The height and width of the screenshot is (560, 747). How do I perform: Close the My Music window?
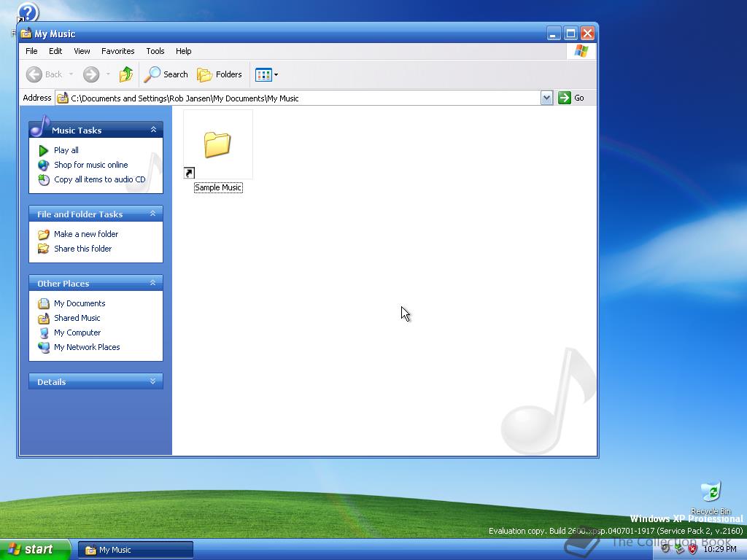tap(587, 34)
